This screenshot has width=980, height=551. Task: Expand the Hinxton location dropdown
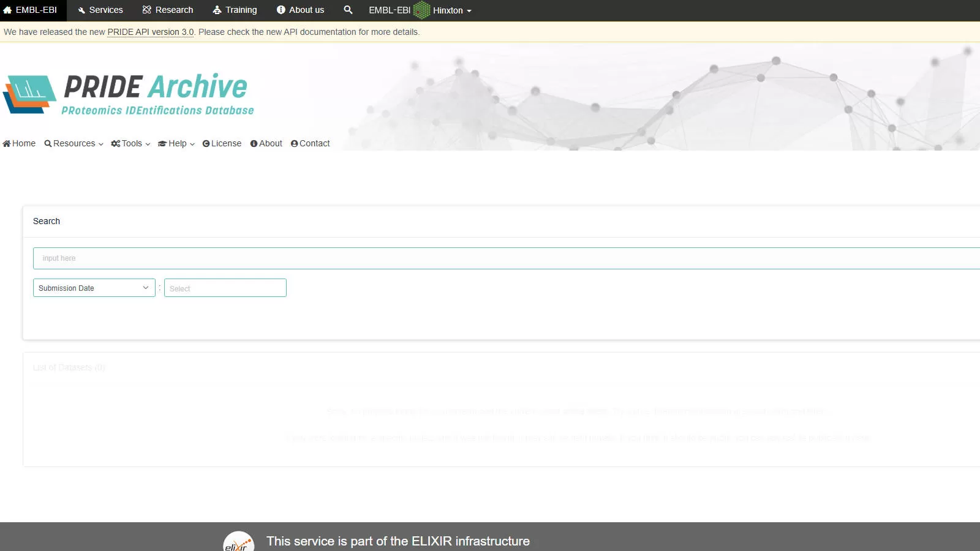(452, 10)
